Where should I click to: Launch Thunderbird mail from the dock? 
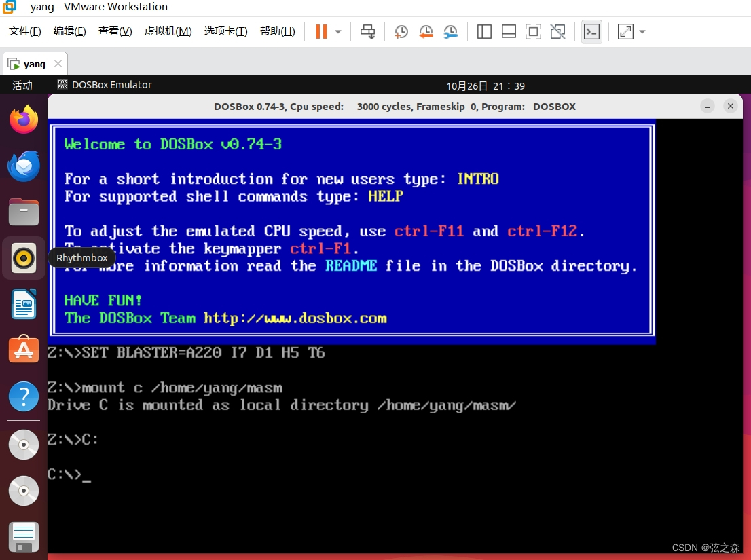tap(24, 166)
